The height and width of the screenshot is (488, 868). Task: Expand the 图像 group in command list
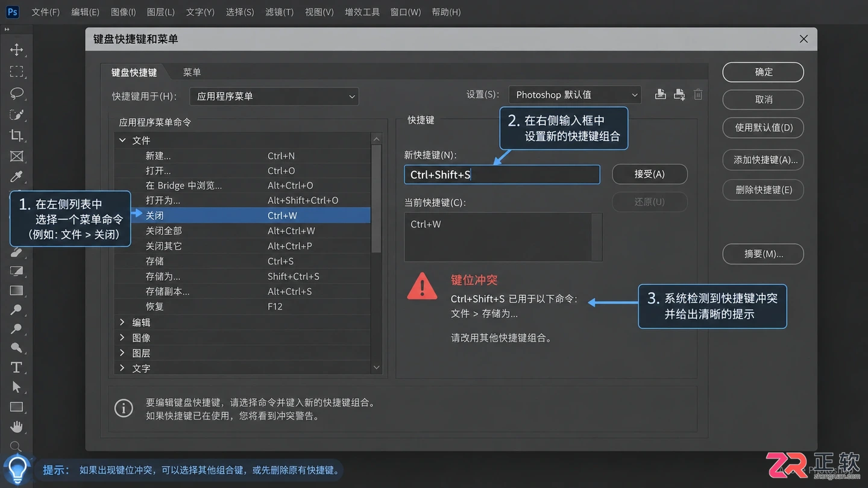(122, 337)
